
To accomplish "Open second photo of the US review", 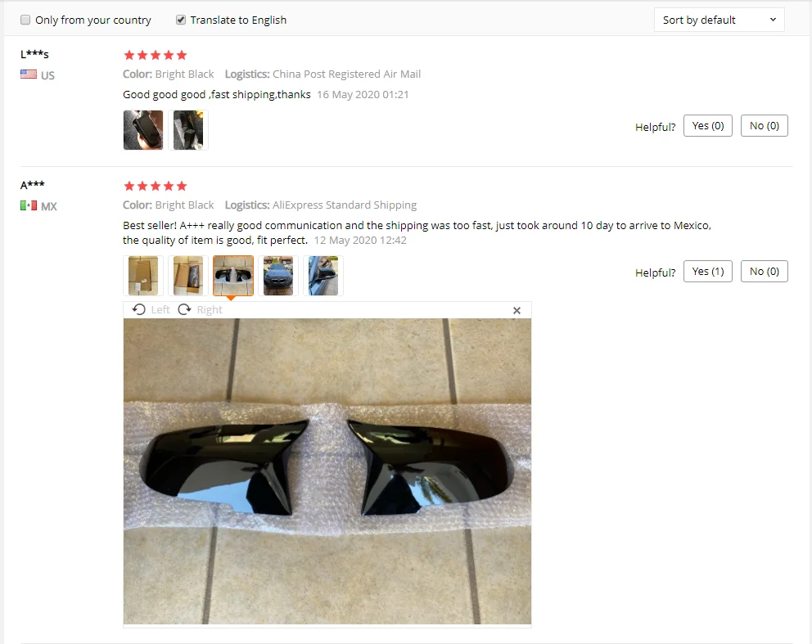I will click(x=188, y=130).
